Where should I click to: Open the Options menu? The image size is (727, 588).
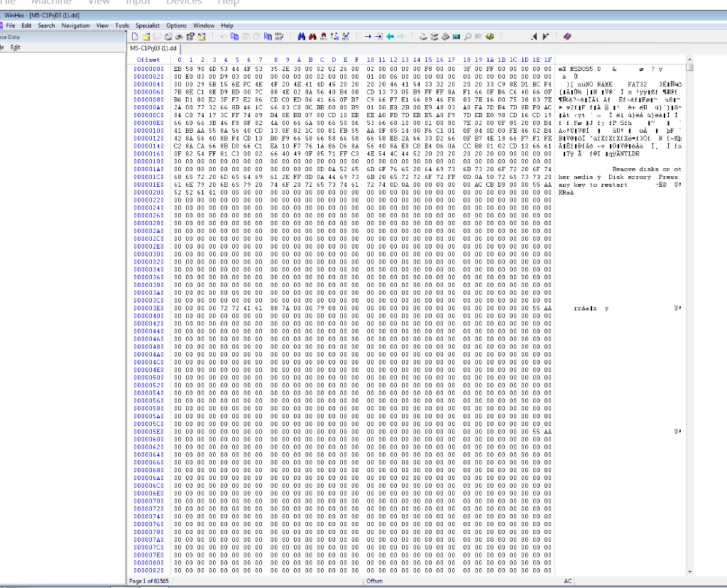176,25
